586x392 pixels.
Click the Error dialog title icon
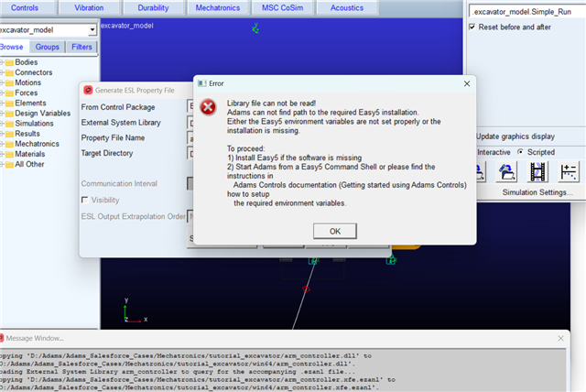pos(201,83)
